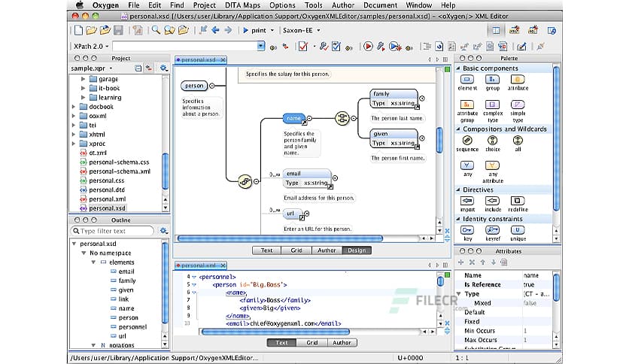Select the family element box in diagram
Screen dimensions: 629x364
tap(393, 99)
